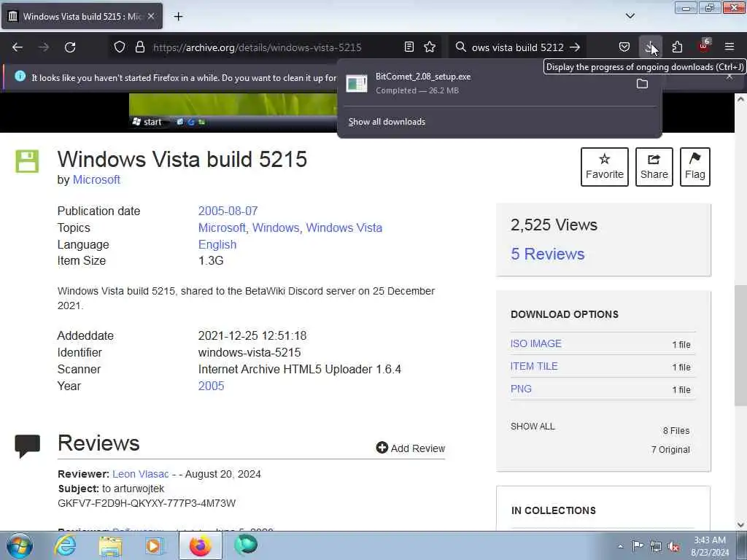Screen dimensions: 747x560
Task: Click the Reviews speech bubble icon
Action: 27,446
